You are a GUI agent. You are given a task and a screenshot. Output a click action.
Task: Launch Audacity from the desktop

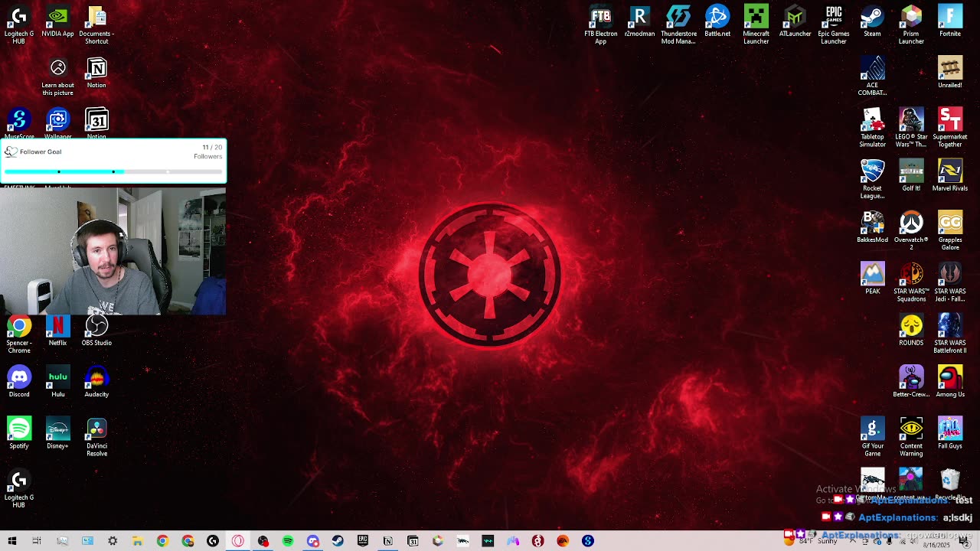pyautogui.click(x=96, y=381)
